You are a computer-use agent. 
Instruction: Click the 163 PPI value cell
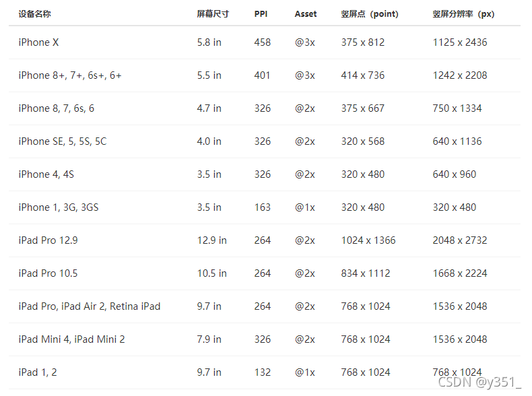click(263, 207)
